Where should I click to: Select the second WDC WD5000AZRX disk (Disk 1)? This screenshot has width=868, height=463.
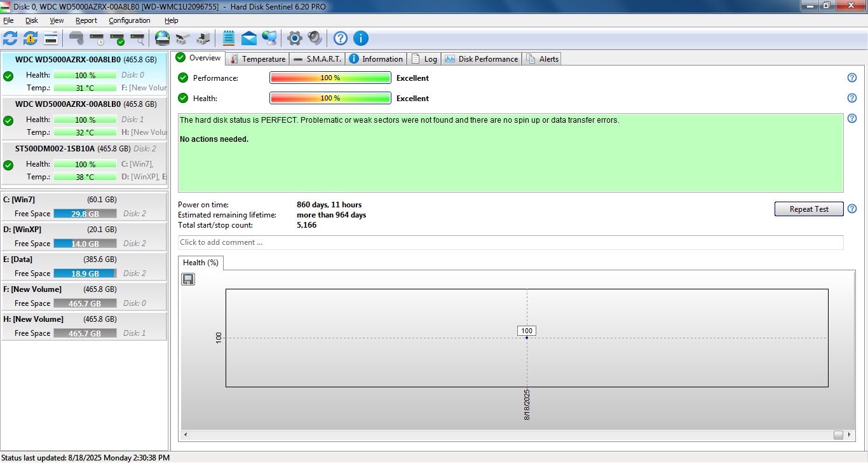(x=85, y=118)
